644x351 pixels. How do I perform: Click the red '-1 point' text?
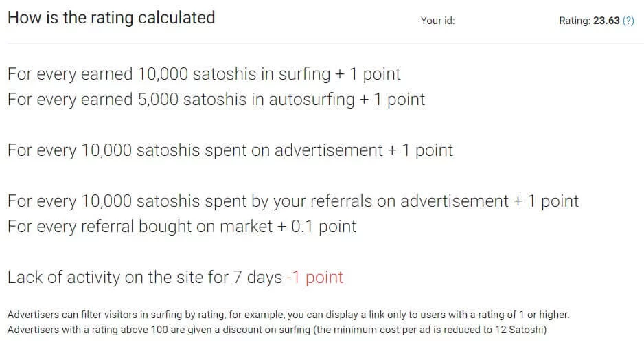[315, 278]
